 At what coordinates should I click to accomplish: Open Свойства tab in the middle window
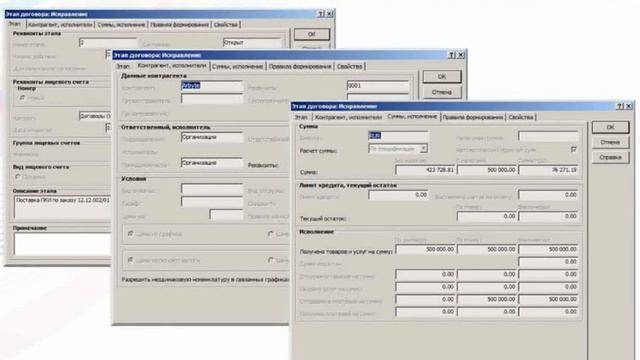click(x=349, y=66)
